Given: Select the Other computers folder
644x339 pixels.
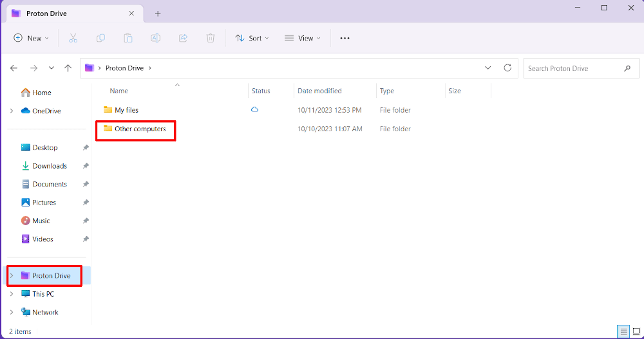Looking at the screenshot, I should [135, 129].
